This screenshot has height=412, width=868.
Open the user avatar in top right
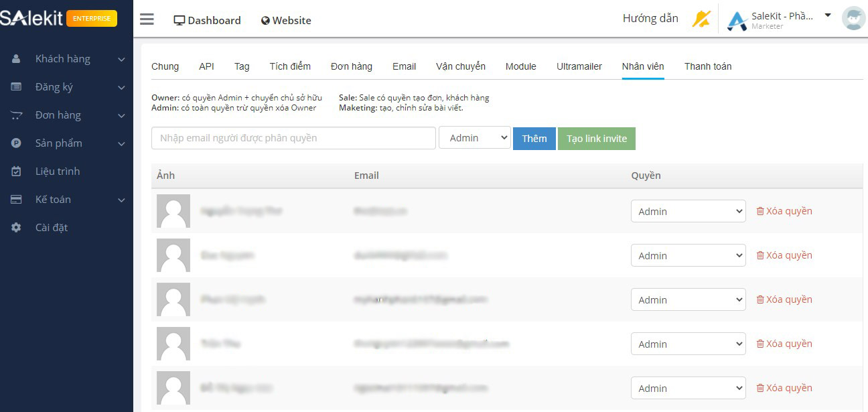click(x=853, y=19)
